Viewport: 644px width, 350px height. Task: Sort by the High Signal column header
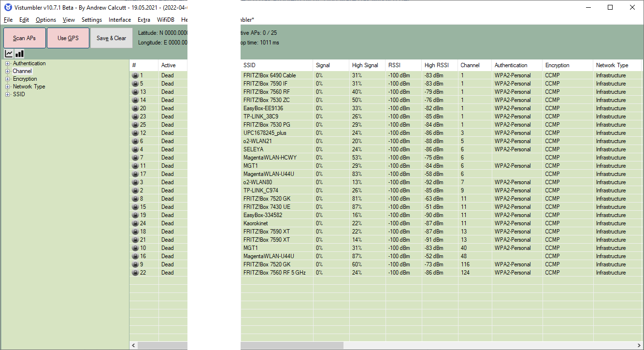point(367,65)
